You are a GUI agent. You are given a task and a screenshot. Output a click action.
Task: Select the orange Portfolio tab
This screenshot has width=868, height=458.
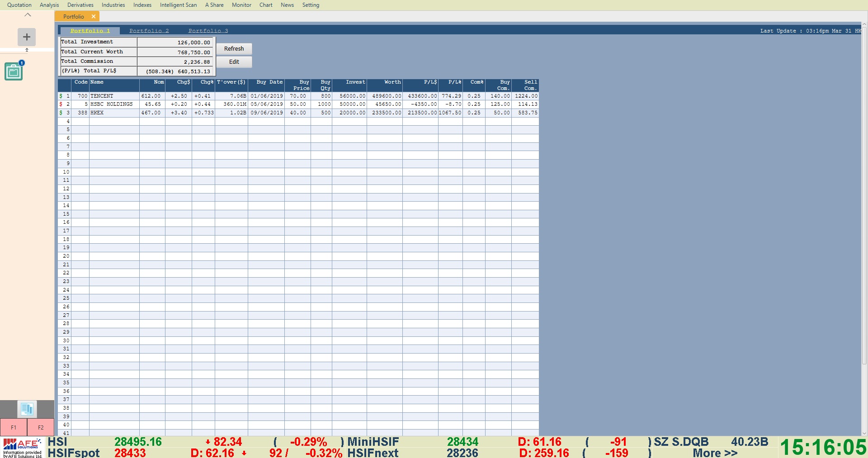pyautogui.click(x=77, y=16)
